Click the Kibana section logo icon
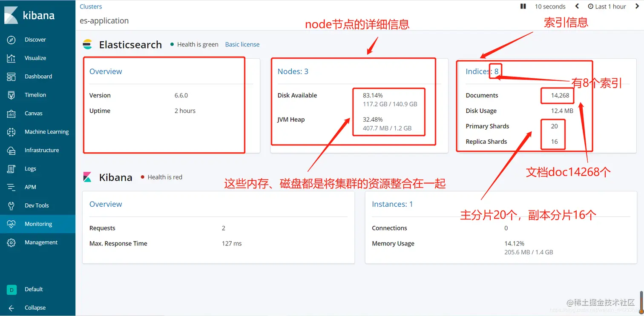The height and width of the screenshot is (316, 644). point(87,177)
